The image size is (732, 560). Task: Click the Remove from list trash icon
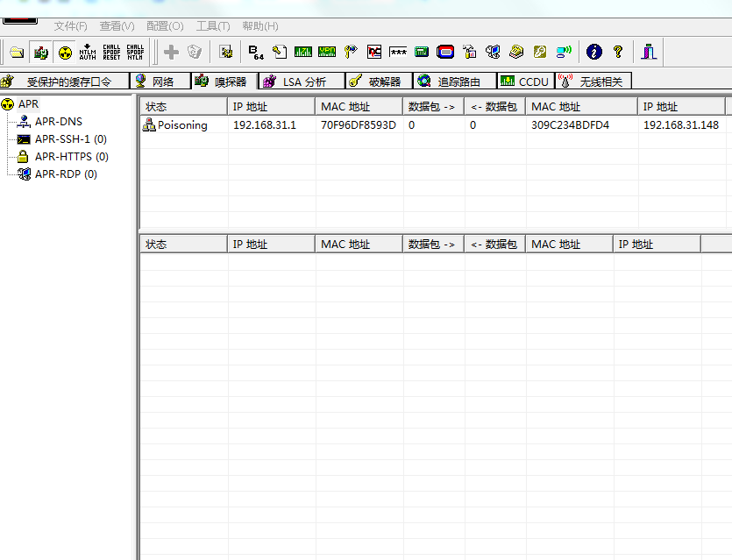click(195, 52)
